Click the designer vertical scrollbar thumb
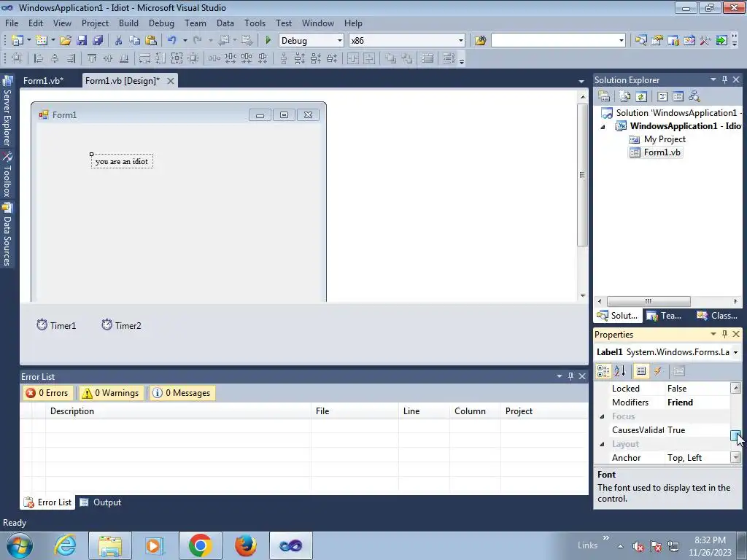 point(582,175)
